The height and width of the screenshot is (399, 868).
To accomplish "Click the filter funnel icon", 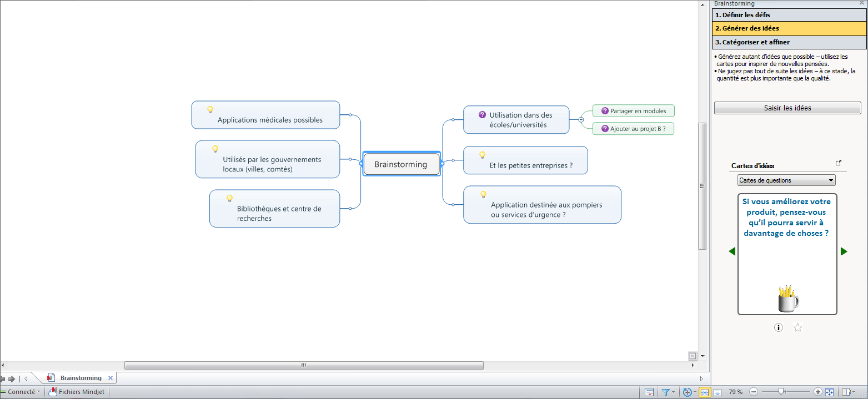I will click(x=666, y=392).
